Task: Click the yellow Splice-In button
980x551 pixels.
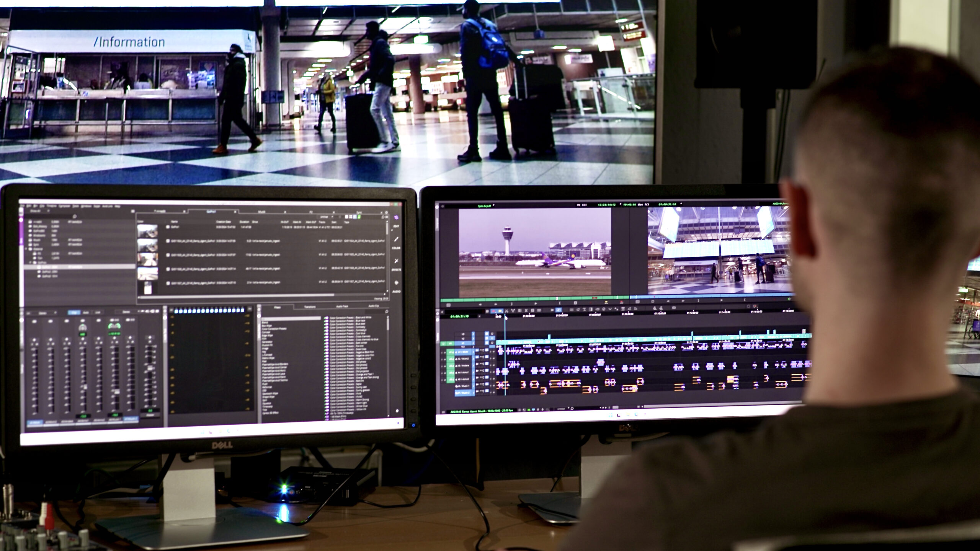Action: (606, 302)
